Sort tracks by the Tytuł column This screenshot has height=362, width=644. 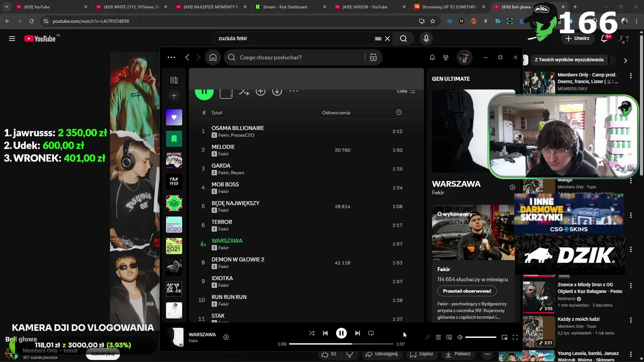pos(216,113)
